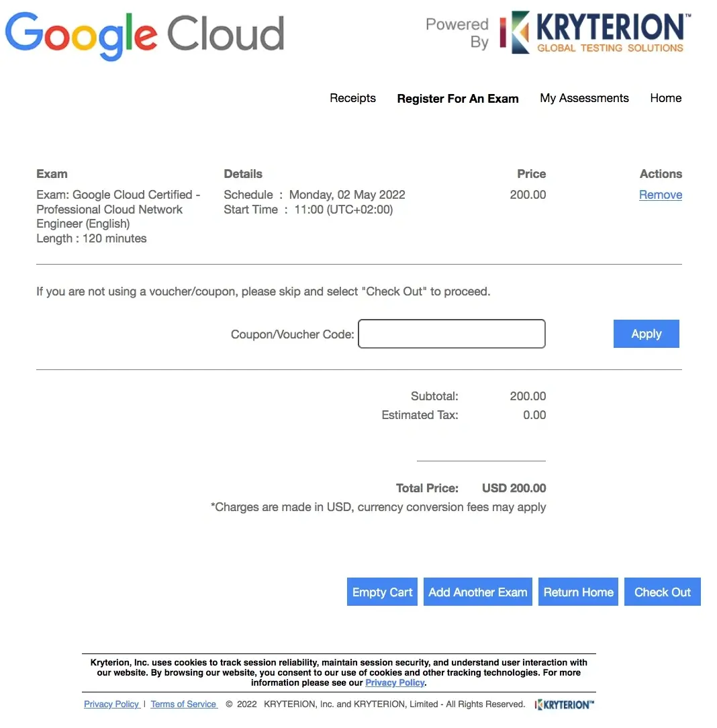Click Empty Cart to clear exams
Viewport: 717px width, 728px height.
tap(381, 592)
